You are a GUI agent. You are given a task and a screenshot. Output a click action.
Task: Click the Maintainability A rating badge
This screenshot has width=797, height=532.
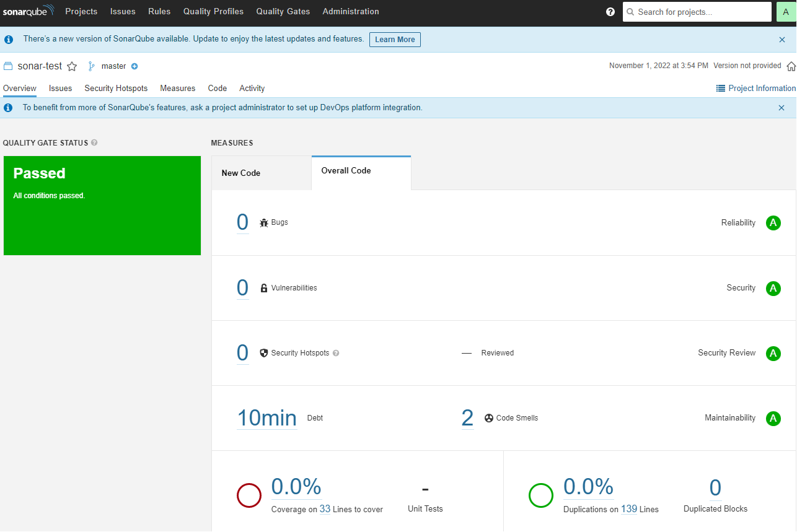tap(773, 418)
